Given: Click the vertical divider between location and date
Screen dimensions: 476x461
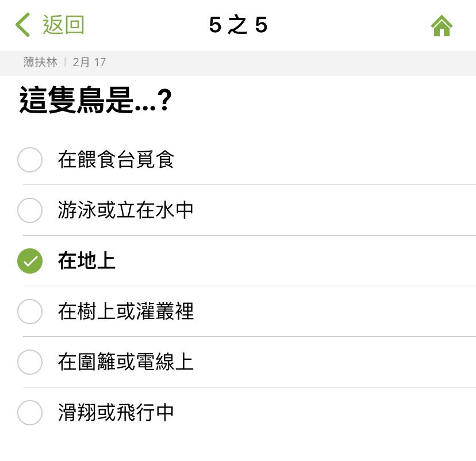Looking at the screenshot, I should click(x=65, y=63).
